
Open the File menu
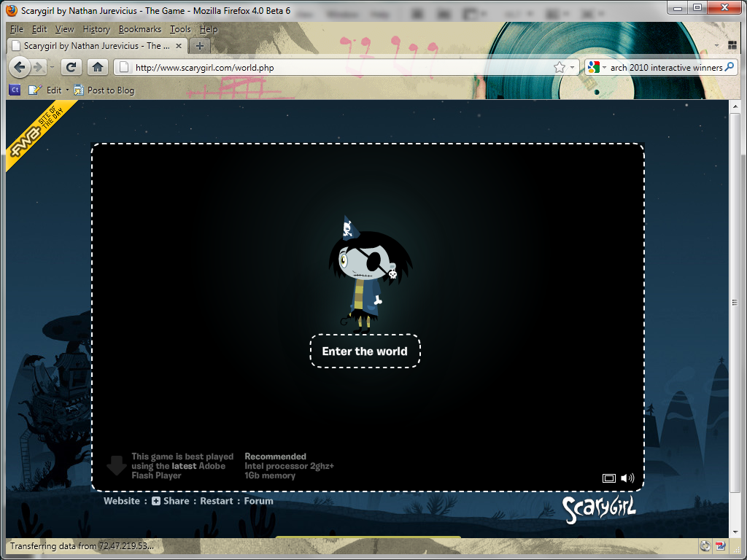17,29
